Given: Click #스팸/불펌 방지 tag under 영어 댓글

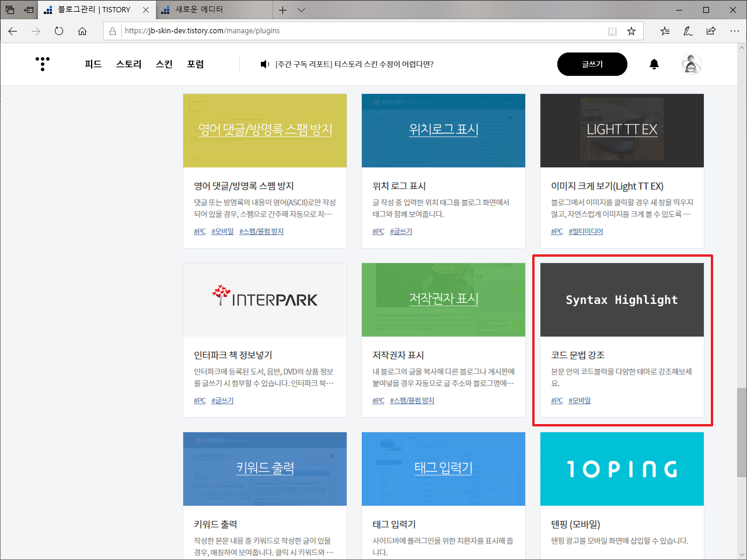Looking at the screenshot, I should coord(261,232).
